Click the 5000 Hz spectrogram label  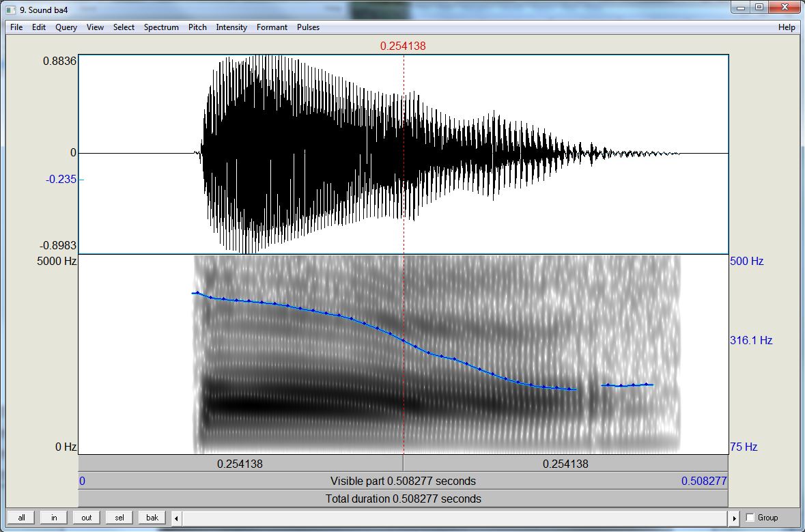tap(57, 261)
